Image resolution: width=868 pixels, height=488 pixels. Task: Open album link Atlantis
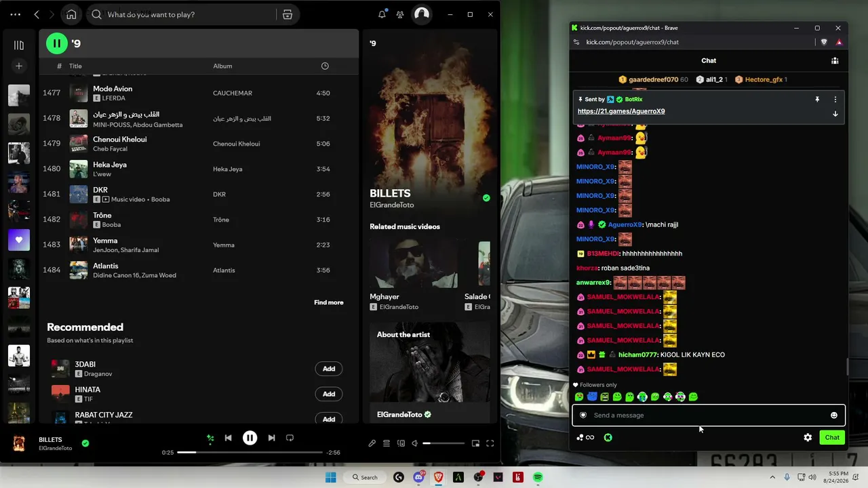tap(224, 270)
